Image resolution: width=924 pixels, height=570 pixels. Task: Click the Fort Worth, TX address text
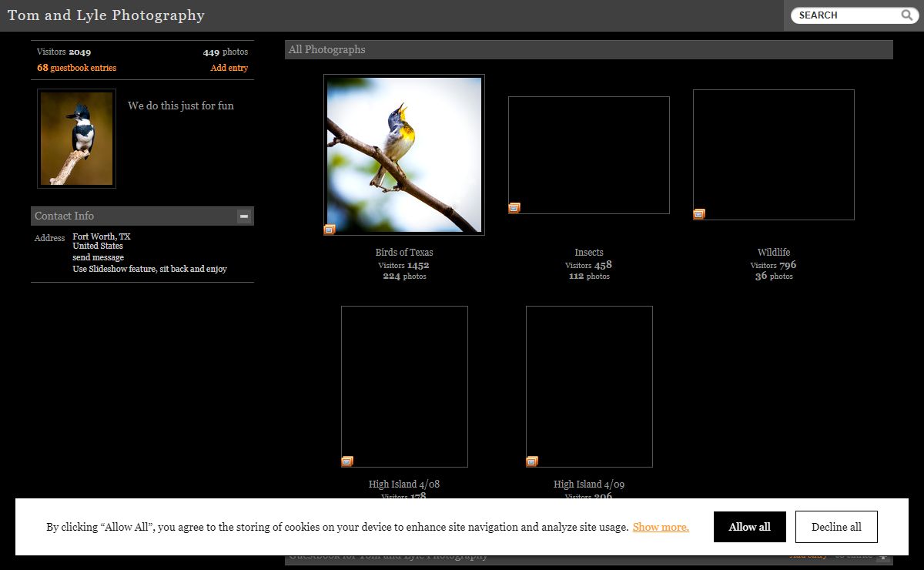point(102,236)
